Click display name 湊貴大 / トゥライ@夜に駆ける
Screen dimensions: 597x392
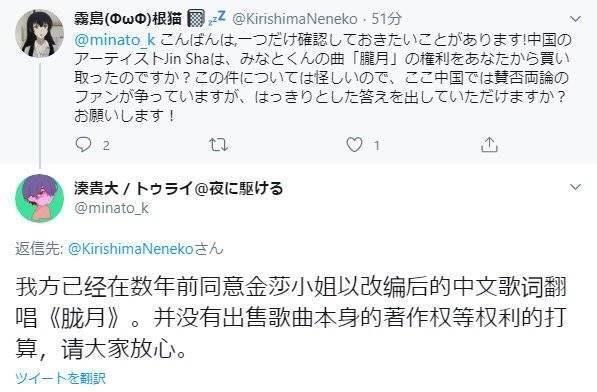point(179,188)
